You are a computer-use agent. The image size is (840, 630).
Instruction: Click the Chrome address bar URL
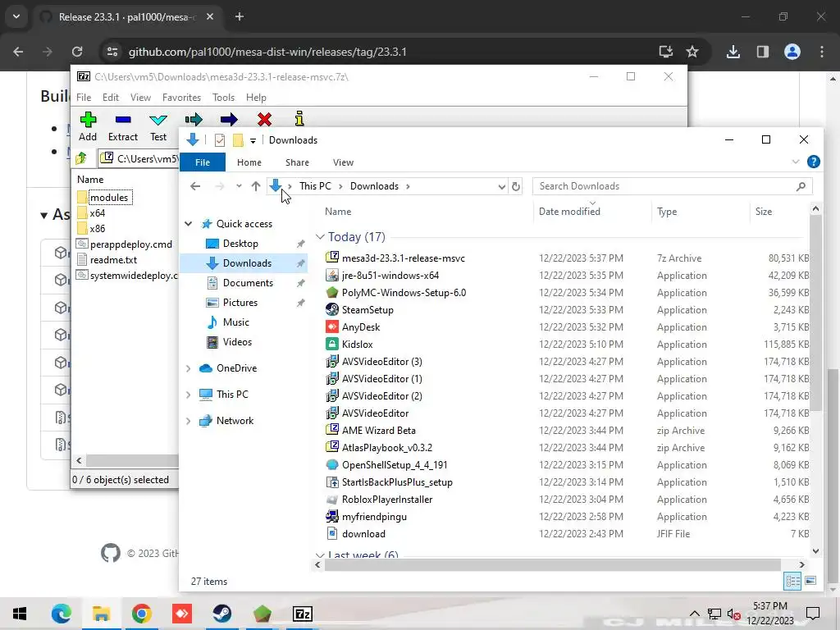point(267,52)
